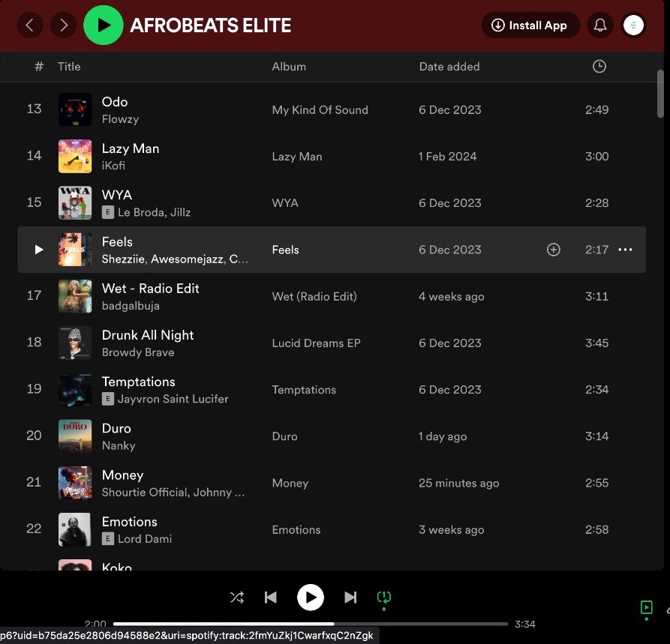Sort by duration clock icon header
The height and width of the screenshot is (644, 670).
pyautogui.click(x=599, y=66)
